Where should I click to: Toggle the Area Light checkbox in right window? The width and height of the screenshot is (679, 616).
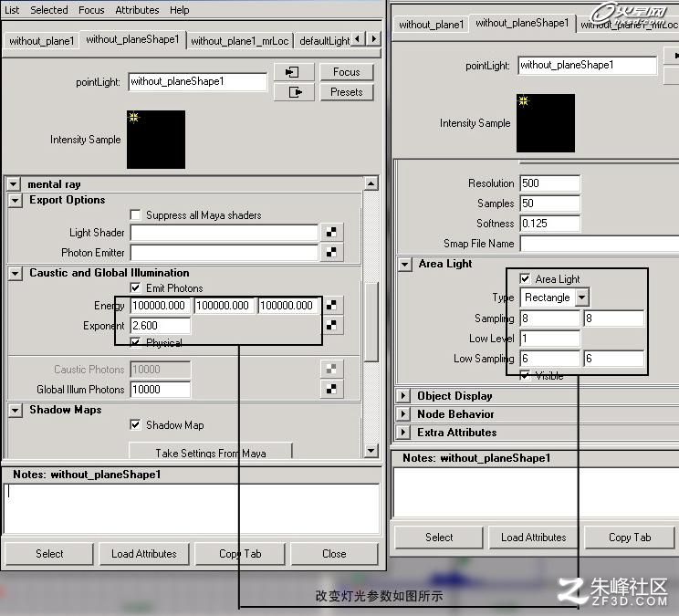tap(525, 278)
